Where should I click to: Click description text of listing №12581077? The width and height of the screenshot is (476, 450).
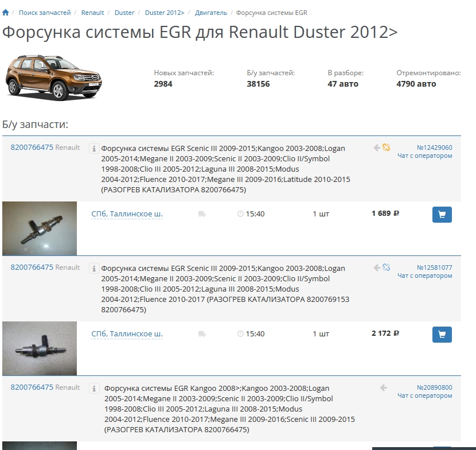pyautogui.click(x=225, y=289)
